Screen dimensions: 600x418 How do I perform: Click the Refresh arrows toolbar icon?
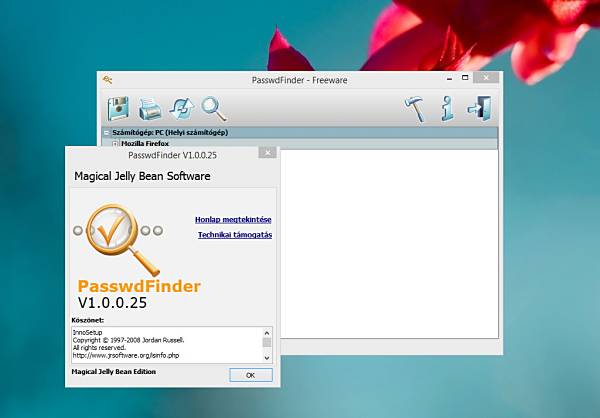coord(181,109)
